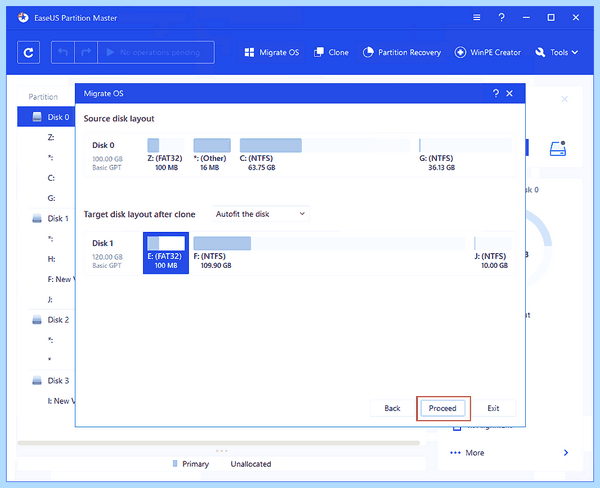Click the Partition column header
This screenshot has height=488, width=600.
(43, 97)
